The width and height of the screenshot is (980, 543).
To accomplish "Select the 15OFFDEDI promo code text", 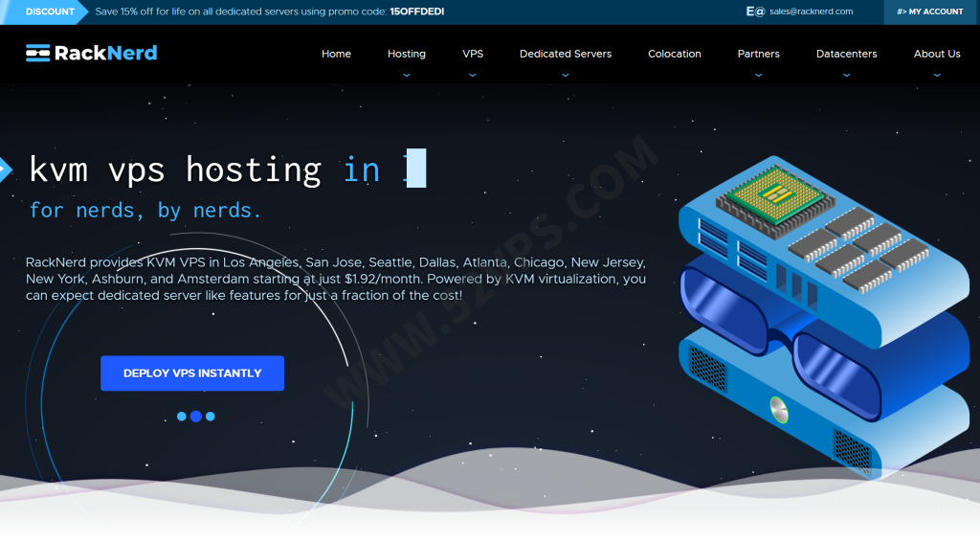I will [x=417, y=11].
